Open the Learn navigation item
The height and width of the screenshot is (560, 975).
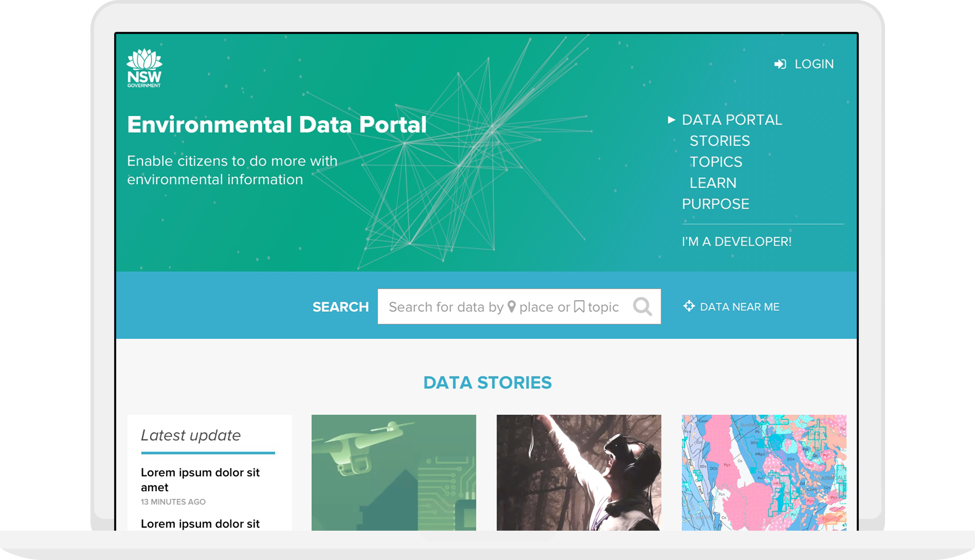(713, 183)
